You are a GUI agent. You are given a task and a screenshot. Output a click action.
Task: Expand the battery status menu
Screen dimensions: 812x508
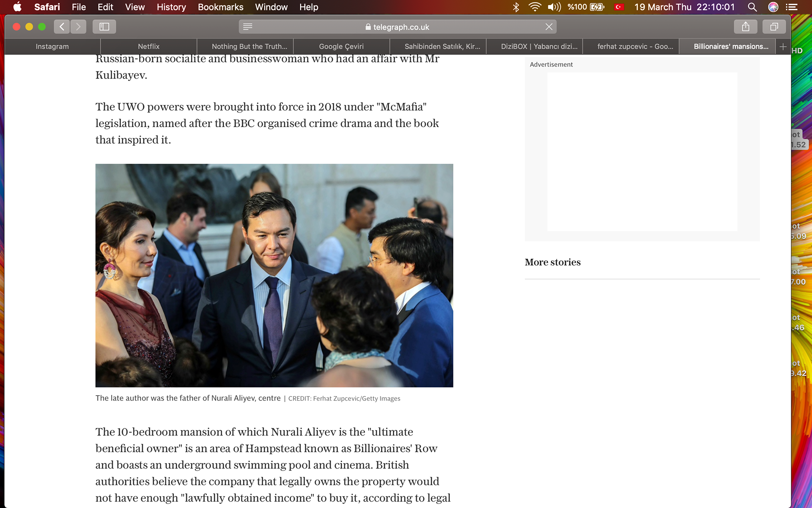[586, 7]
